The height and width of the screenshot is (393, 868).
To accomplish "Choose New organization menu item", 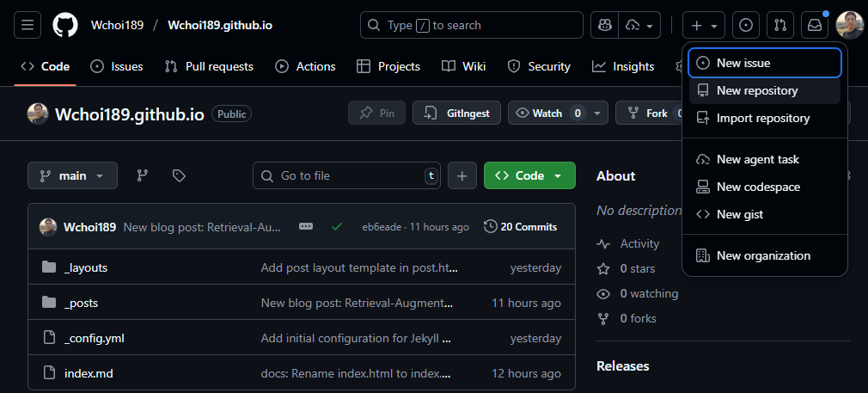I will point(765,255).
